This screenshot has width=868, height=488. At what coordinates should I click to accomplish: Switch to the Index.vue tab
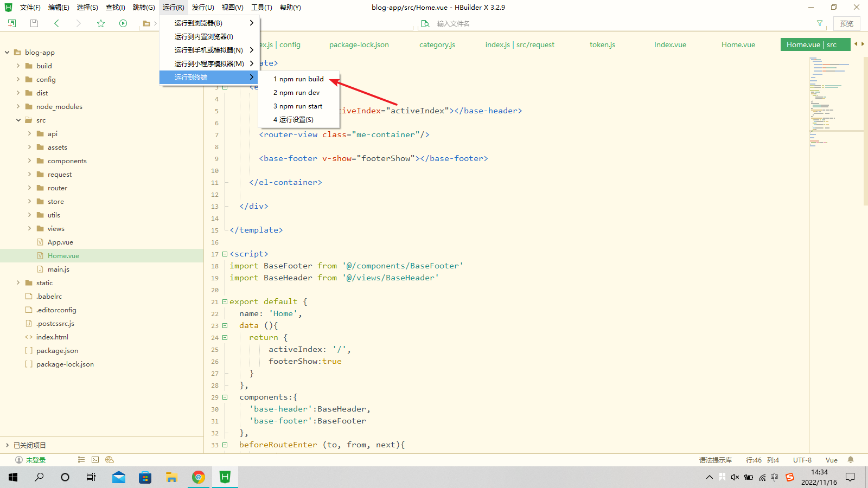click(670, 44)
